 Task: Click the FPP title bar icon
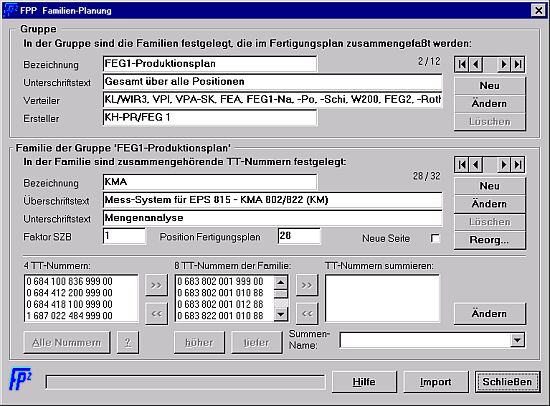click(10, 10)
